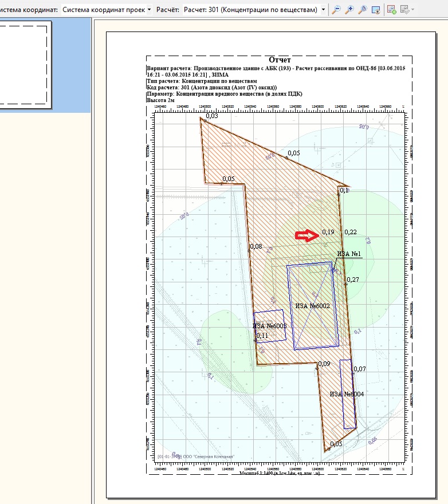Click the red arrow marker on map

[x=306, y=235]
